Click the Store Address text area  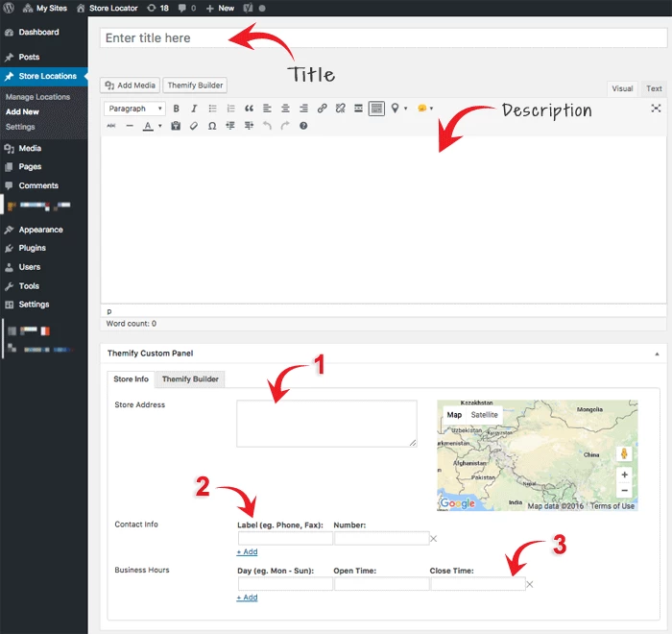coord(326,424)
